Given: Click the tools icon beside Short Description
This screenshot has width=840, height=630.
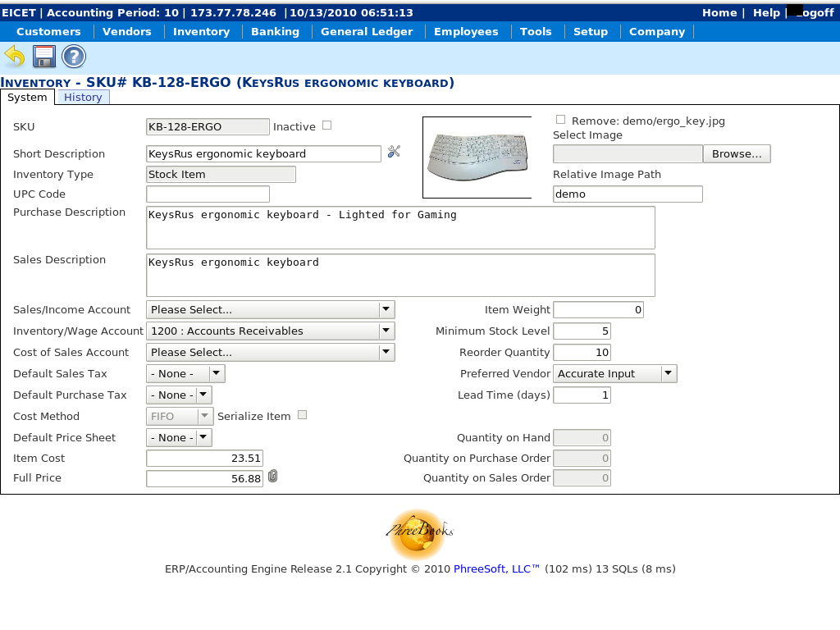Looking at the screenshot, I should (394, 152).
